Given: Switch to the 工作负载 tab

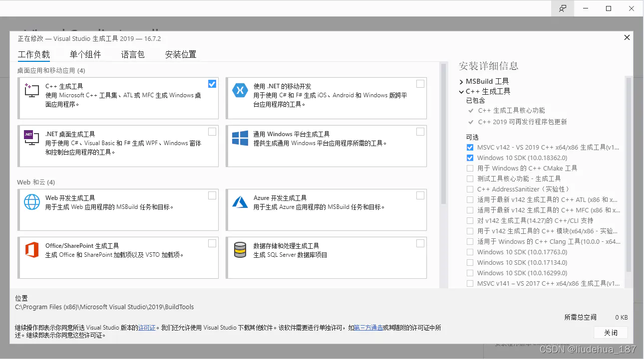Looking at the screenshot, I should pos(34,54).
